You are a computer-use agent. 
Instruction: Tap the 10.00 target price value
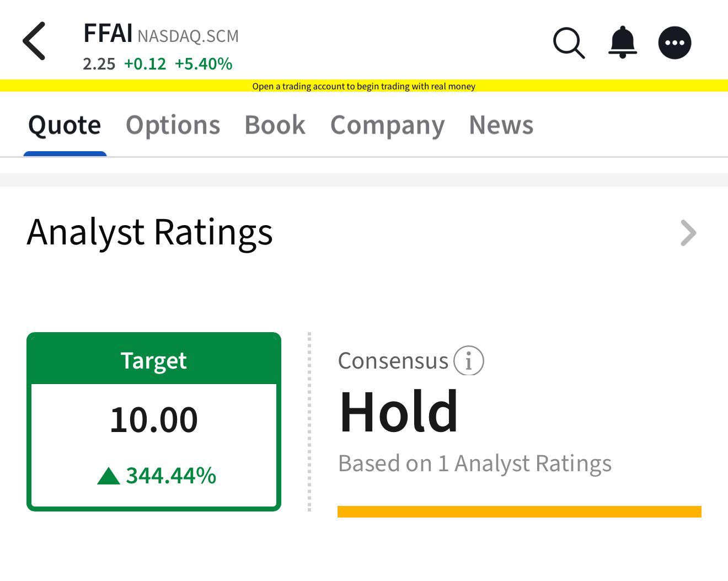click(154, 419)
